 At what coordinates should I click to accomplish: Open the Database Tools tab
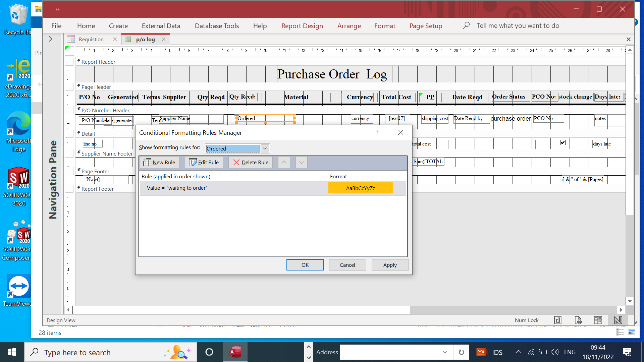coord(217,26)
